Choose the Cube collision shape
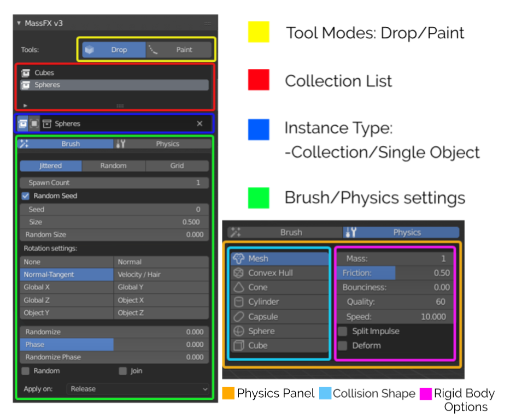This screenshot has height=420, width=510. click(258, 344)
